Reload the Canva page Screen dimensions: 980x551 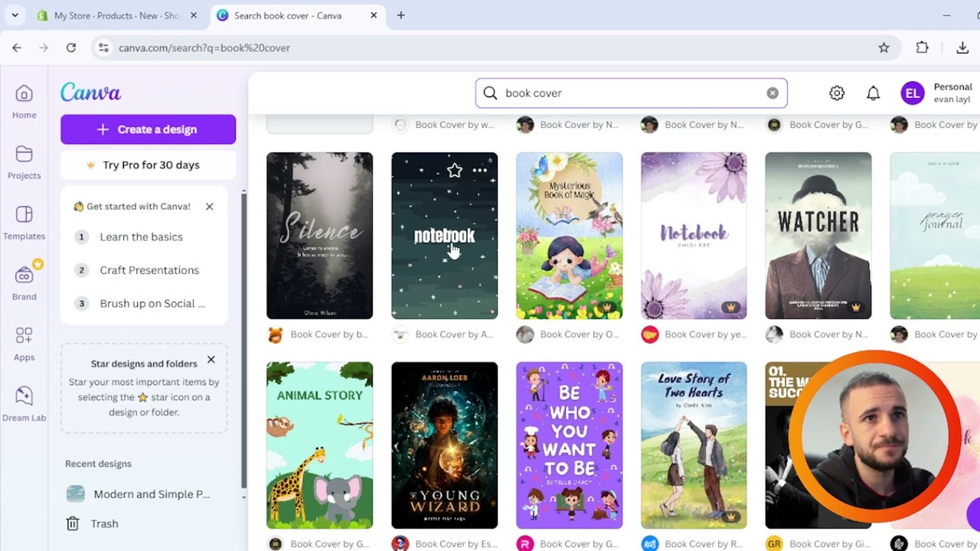pyautogui.click(x=70, y=47)
